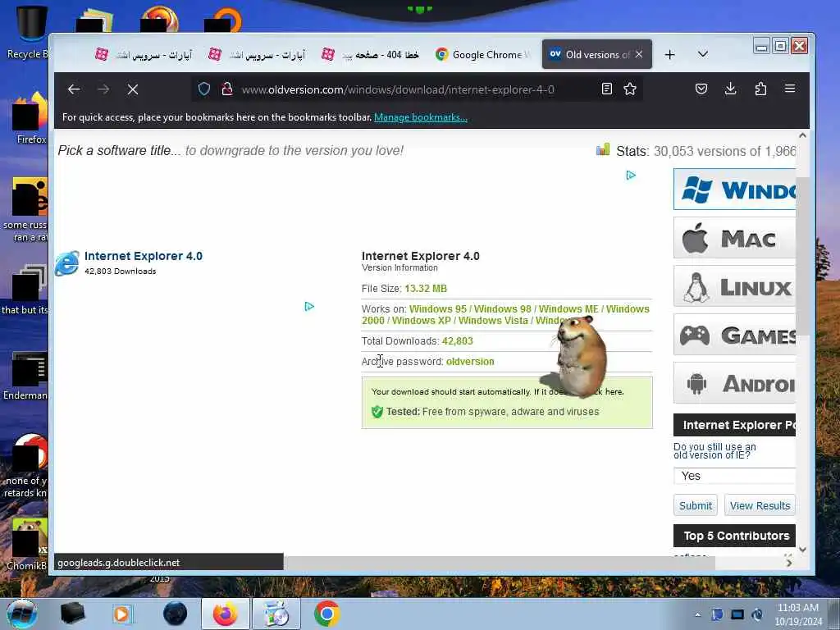Select the Firefox desktop shortcut
840x630 pixels.
click(30, 119)
